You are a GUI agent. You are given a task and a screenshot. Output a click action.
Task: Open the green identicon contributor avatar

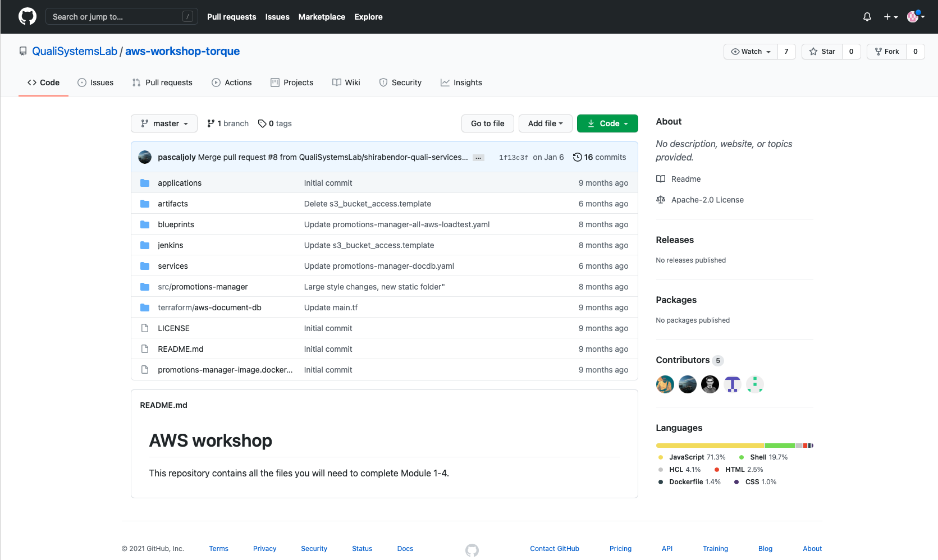tap(755, 384)
